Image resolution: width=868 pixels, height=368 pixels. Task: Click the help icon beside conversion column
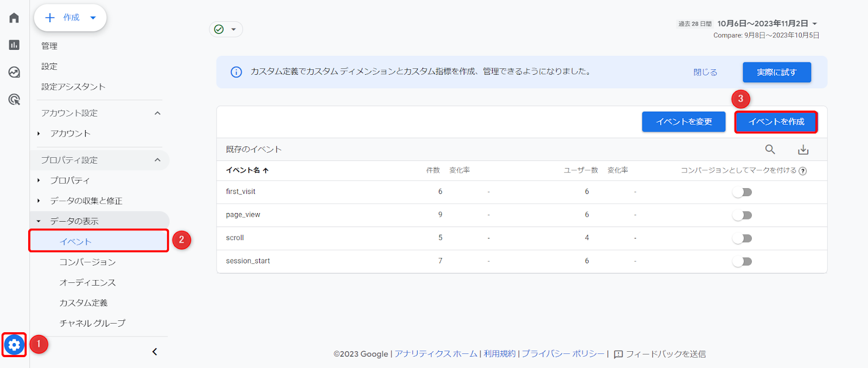tap(803, 171)
